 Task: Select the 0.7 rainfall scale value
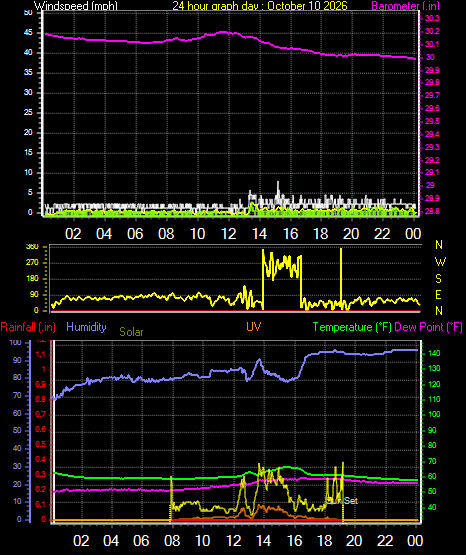40,414
